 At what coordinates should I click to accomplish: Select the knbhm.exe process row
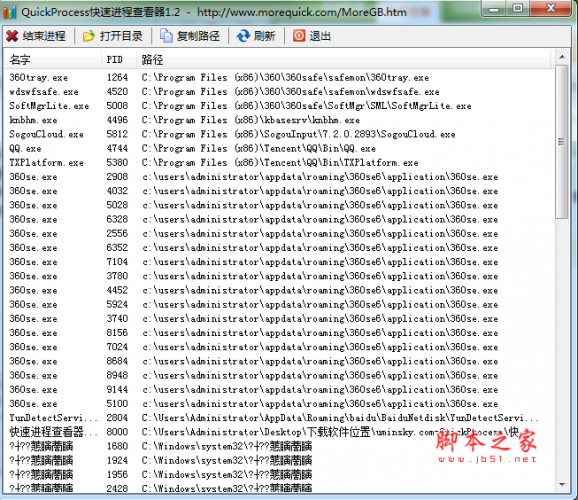pyautogui.click(x=279, y=120)
